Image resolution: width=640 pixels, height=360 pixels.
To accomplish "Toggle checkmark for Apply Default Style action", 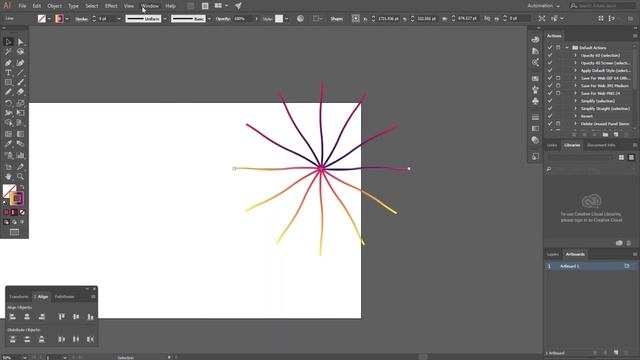I will tap(550, 71).
